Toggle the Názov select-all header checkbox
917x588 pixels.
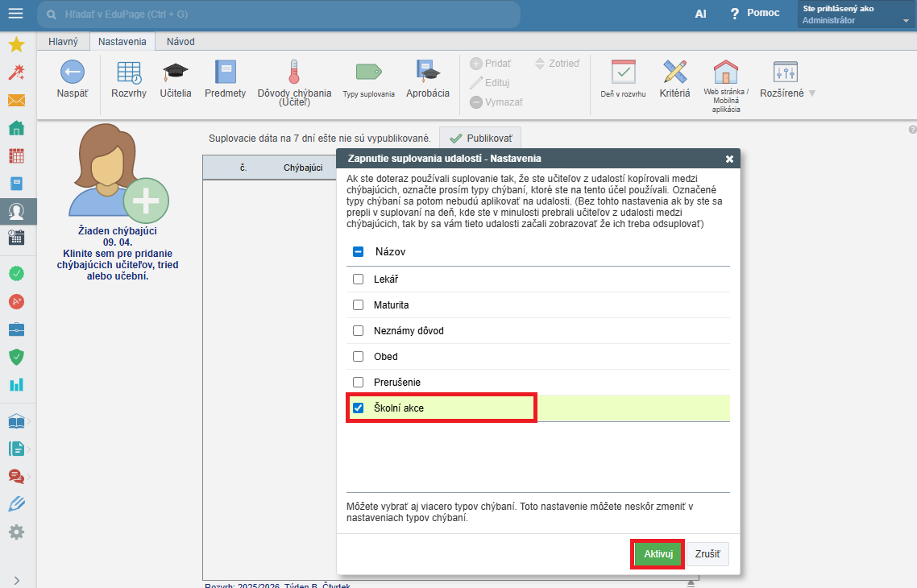359,252
